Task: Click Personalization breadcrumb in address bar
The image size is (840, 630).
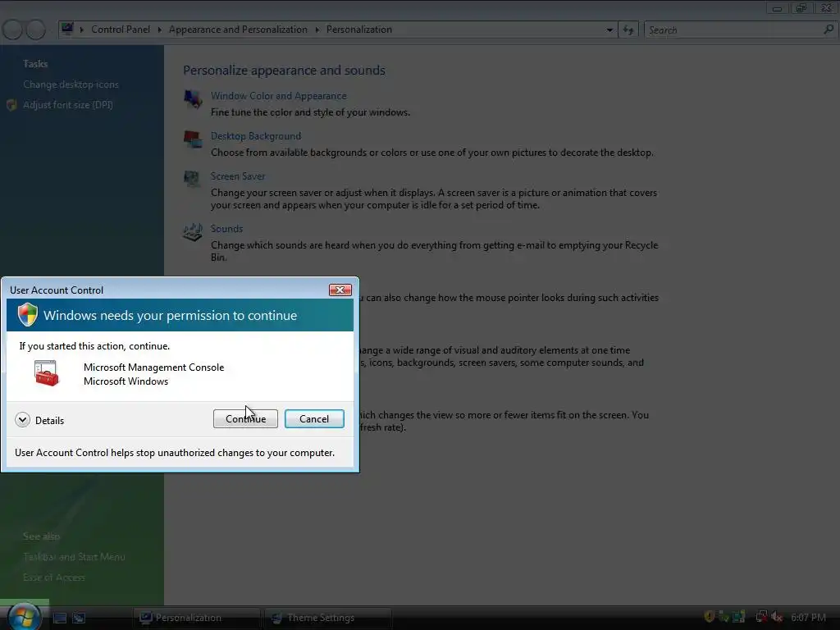Action: [359, 30]
